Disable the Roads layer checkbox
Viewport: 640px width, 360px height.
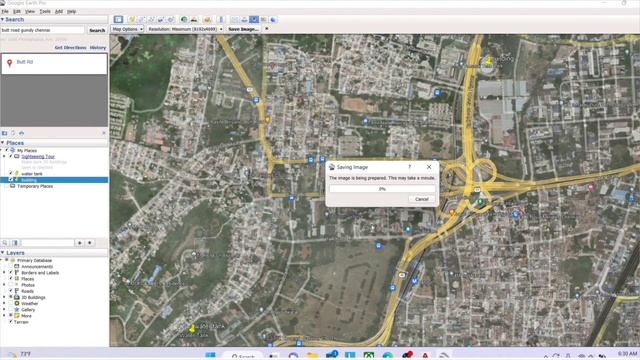pyautogui.click(x=11, y=291)
